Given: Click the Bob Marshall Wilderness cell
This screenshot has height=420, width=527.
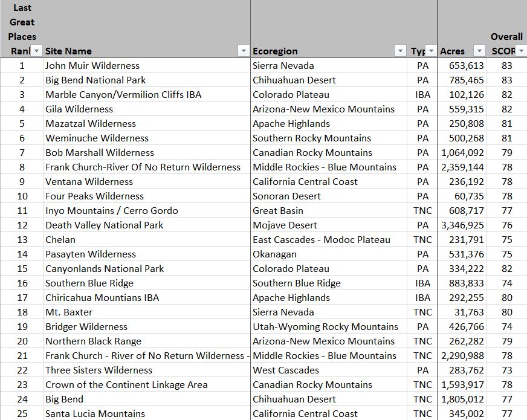Looking at the screenshot, I should coord(146,152).
